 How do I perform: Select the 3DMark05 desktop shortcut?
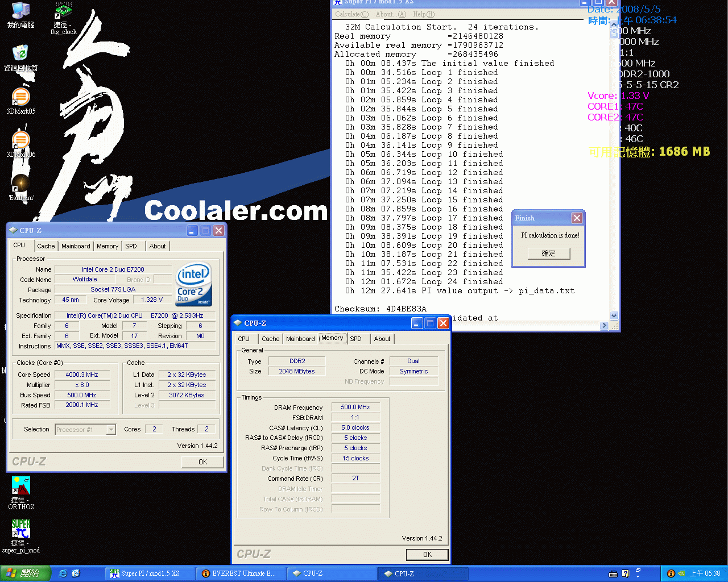point(20,101)
